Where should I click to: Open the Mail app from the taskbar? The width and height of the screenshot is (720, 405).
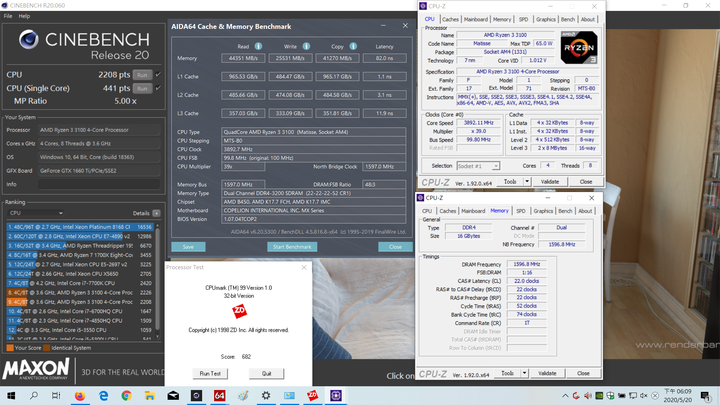point(173,395)
